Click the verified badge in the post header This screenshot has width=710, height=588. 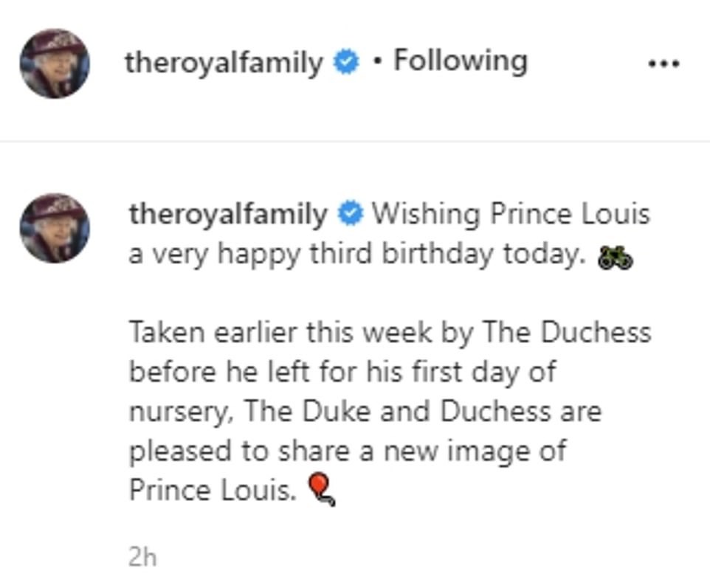tap(345, 63)
